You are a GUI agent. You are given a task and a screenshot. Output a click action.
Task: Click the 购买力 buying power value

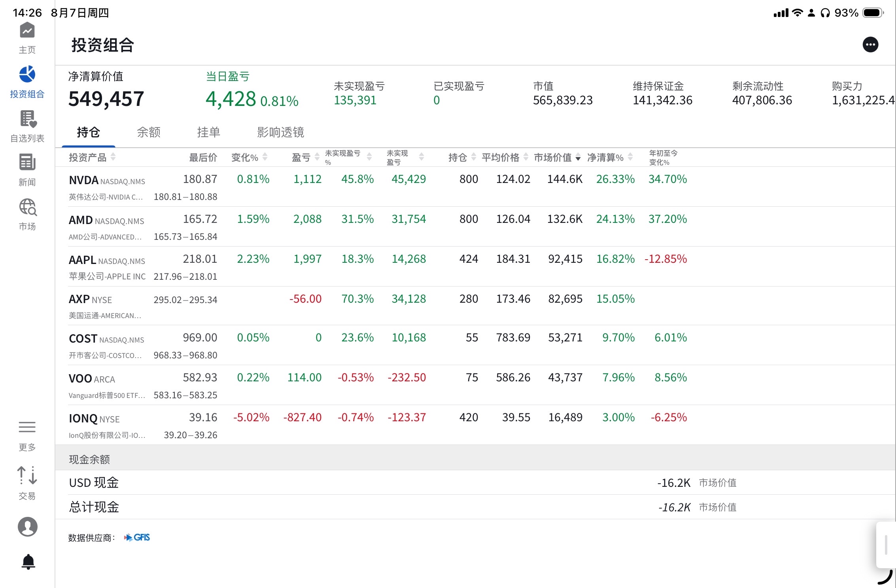click(863, 100)
